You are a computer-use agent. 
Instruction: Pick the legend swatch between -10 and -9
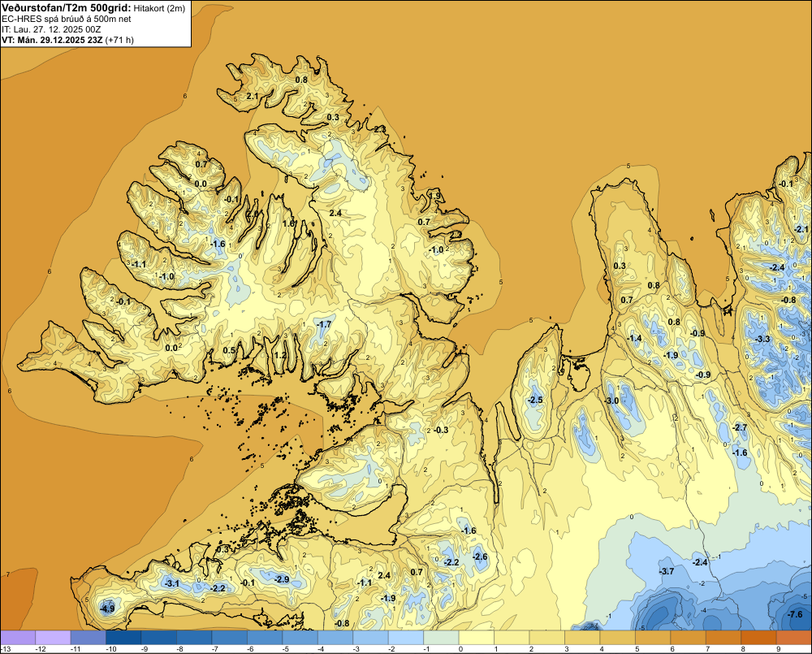(x=123, y=638)
